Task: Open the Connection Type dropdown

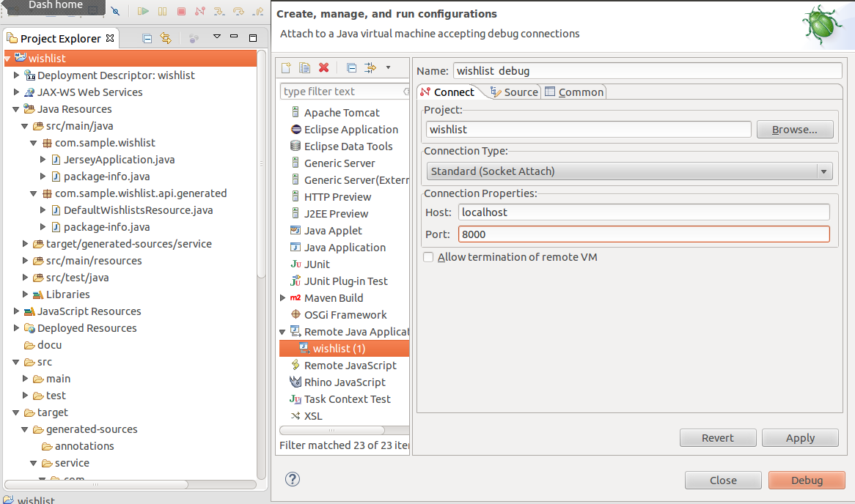Action: [x=630, y=171]
